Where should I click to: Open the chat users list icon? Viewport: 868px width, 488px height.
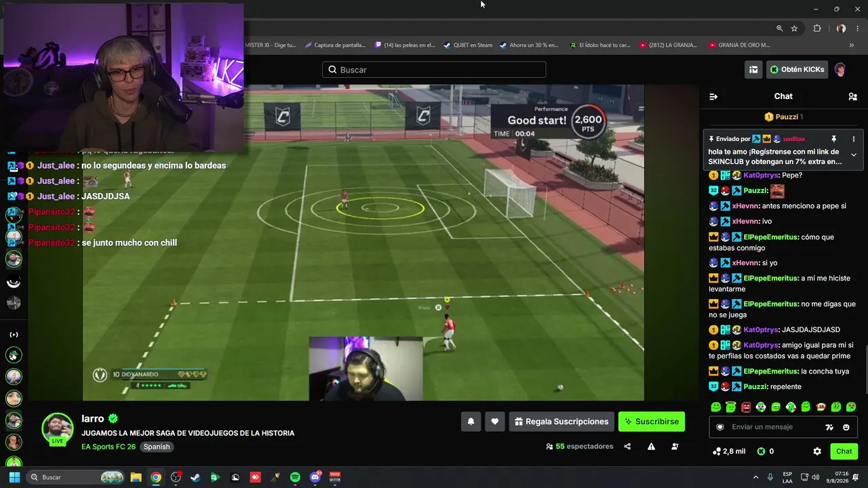[x=852, y=96]
